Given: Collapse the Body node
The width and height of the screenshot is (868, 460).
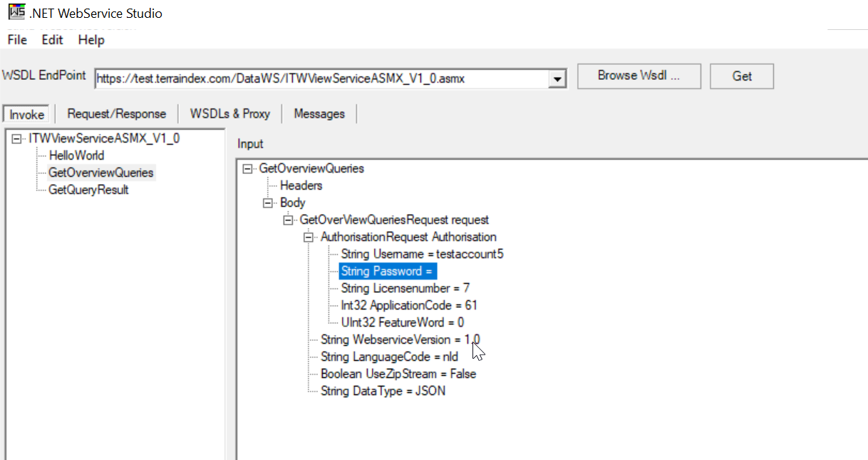Looking at the screenshot, I should tap(268, 203).
